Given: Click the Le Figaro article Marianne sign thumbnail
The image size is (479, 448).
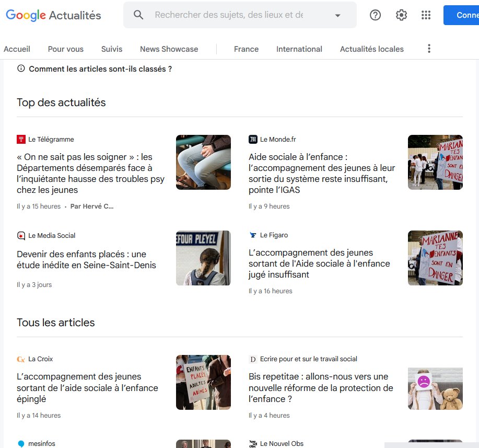Looking at the screenshot, I should point(435,258).
